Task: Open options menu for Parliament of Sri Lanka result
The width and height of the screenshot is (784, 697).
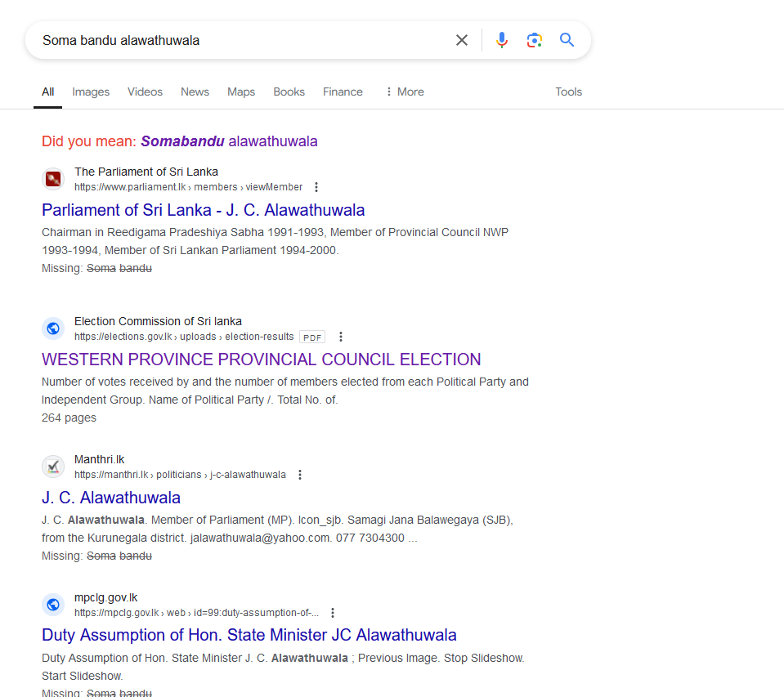Action: pyautogui.click(x=316, y=187)
